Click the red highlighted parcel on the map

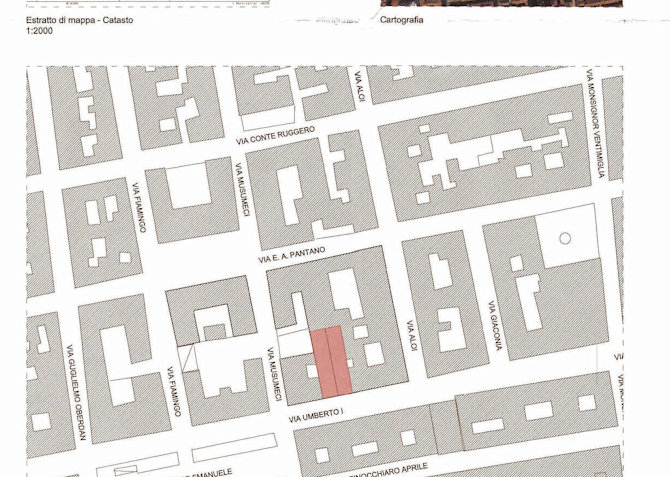[x=333, y=360]
